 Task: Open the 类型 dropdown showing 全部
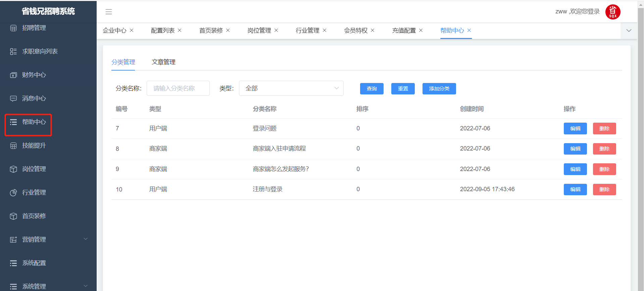click(x=291, y=88)
